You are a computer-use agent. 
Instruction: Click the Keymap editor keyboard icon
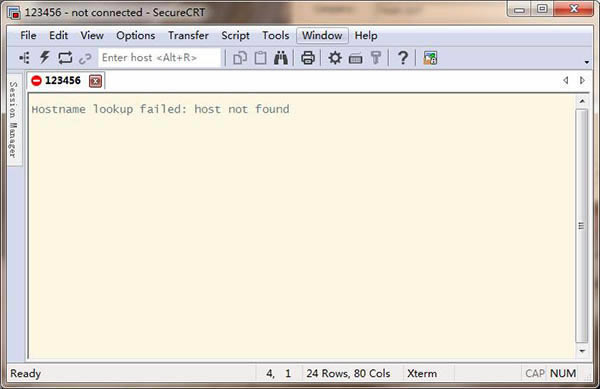pyautogui.click(x=355, y=59)
